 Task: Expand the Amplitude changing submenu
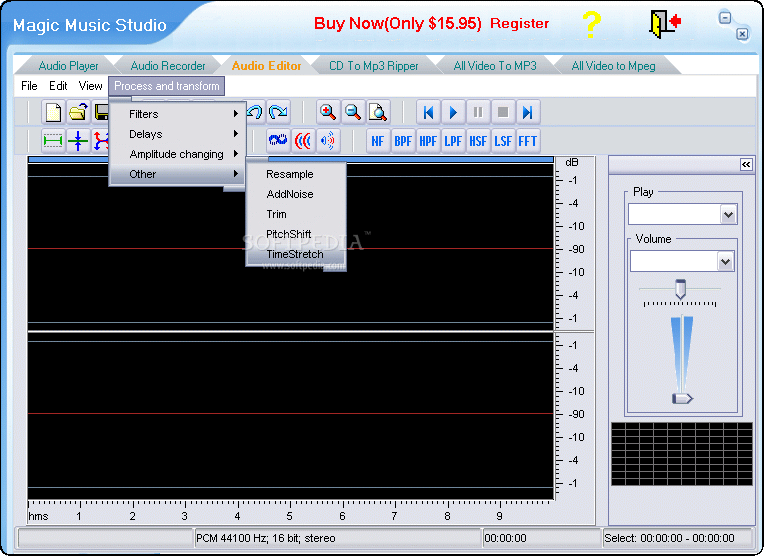click(x=177, y=154)
